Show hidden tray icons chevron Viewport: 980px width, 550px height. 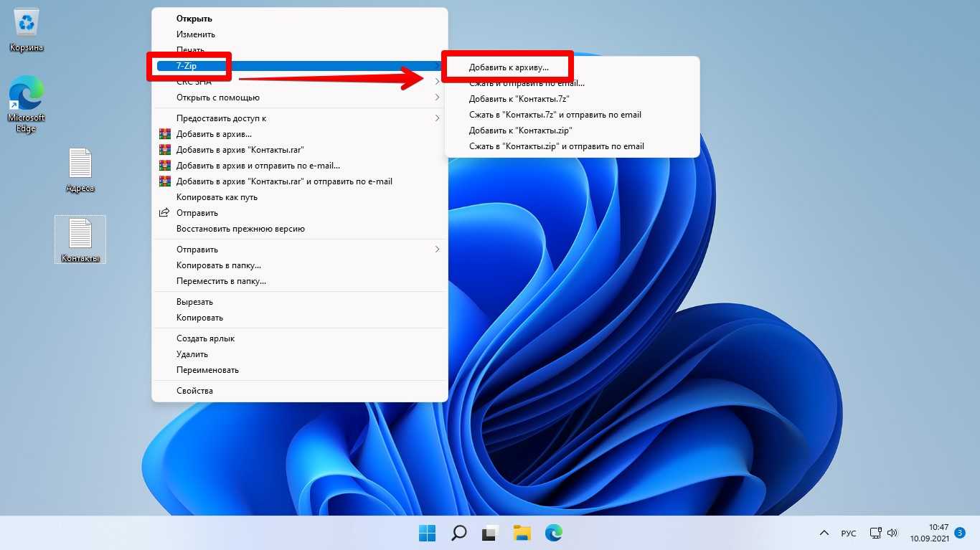click(824, 533)
